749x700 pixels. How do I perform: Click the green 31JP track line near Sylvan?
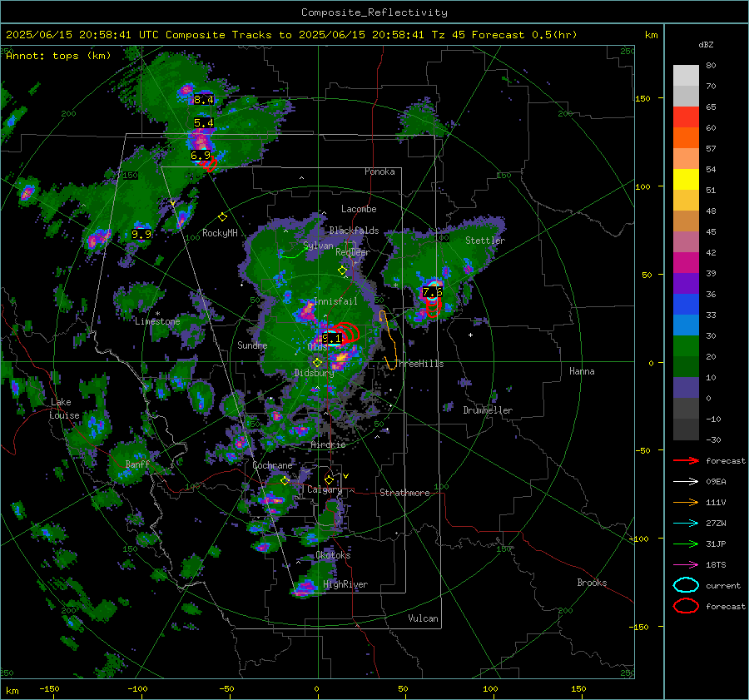(295, 253)
